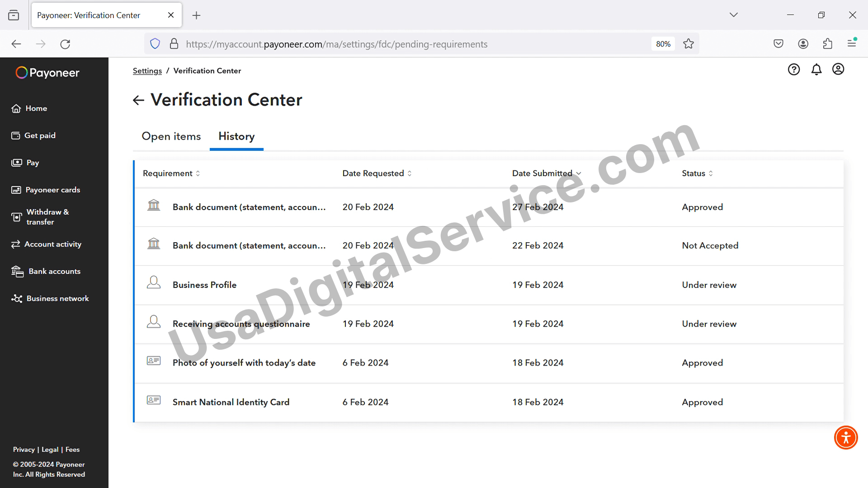Save page to Pocket

[778, 44]
